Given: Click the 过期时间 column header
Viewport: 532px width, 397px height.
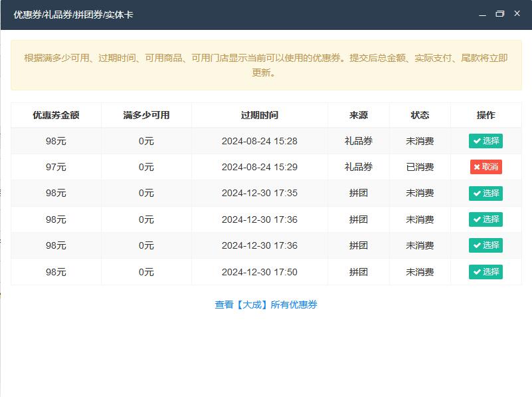Looking at the screenshot, I should coord(259,115).
